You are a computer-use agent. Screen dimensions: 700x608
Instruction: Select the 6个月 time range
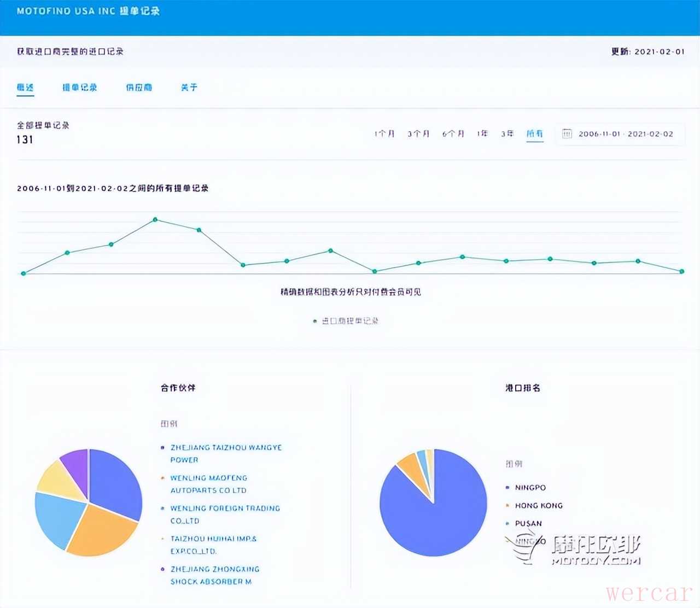(453, 134)
